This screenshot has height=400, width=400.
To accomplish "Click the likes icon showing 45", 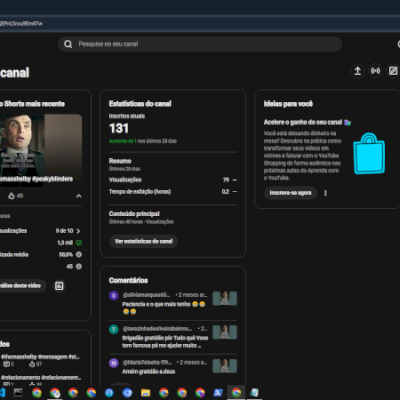I will [x=12, y=196].
